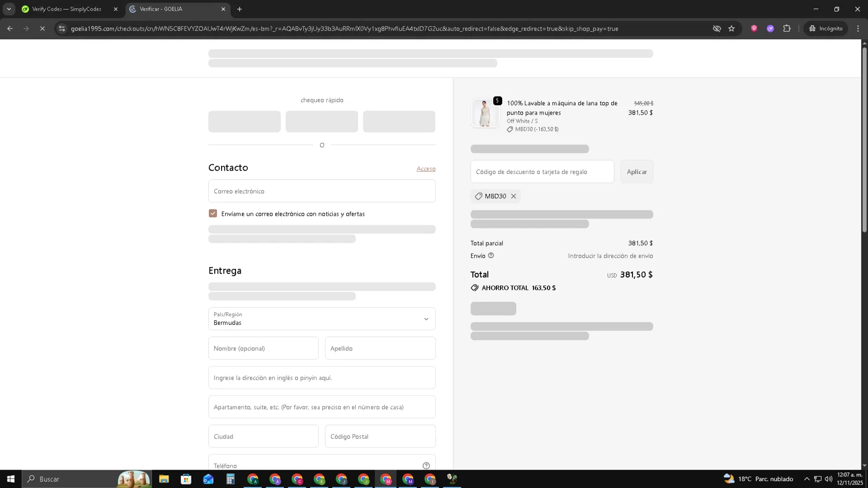868x488 pixels.
Task: Focus the address in inglés o pinyin field
Action: pos(322,378)
